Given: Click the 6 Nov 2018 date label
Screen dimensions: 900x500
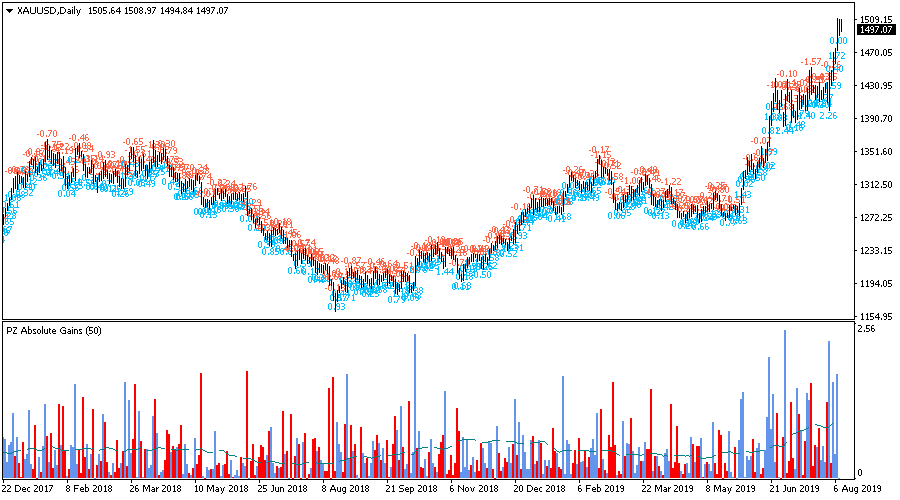Looking at the screenshot, I should [472, 490].
